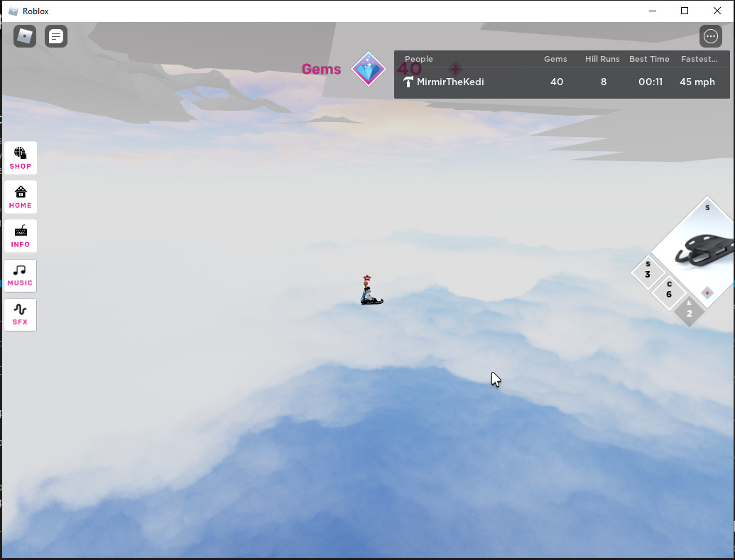
Task: Select MirmirTheKedi in the leaderboard
Action: click(450, 82)
